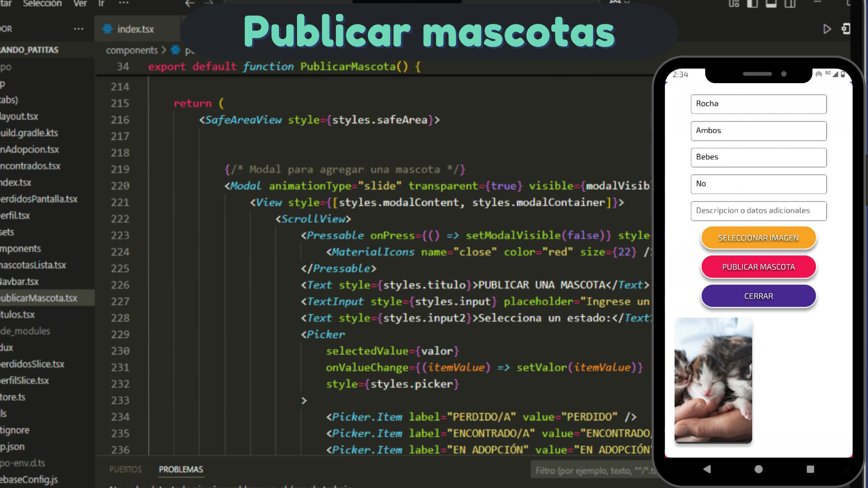Toggle the bottom panel layout icon
Screen dimensions: 868x488
771,4
